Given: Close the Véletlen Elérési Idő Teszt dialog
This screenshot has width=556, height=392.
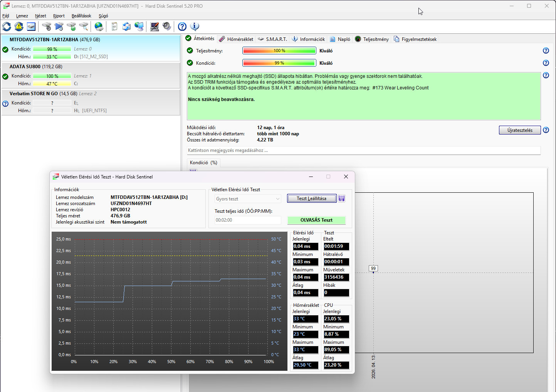Looking at the screenshot, I should (346, 177).
